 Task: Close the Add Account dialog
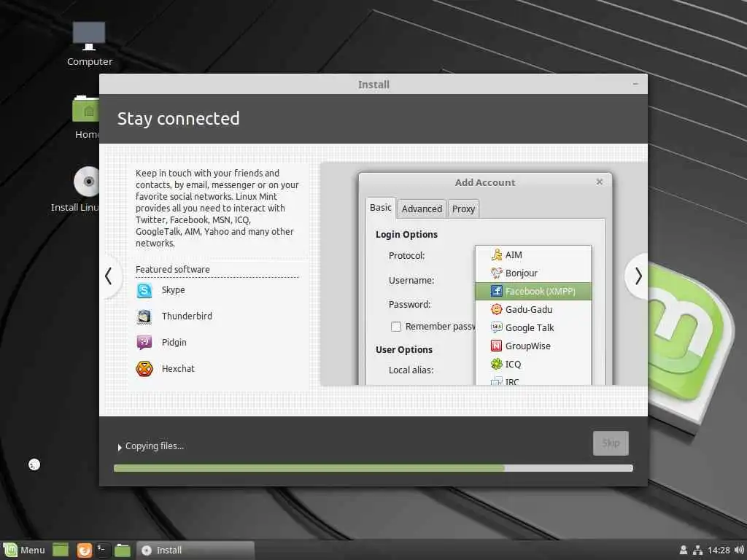tap(600, 182)
